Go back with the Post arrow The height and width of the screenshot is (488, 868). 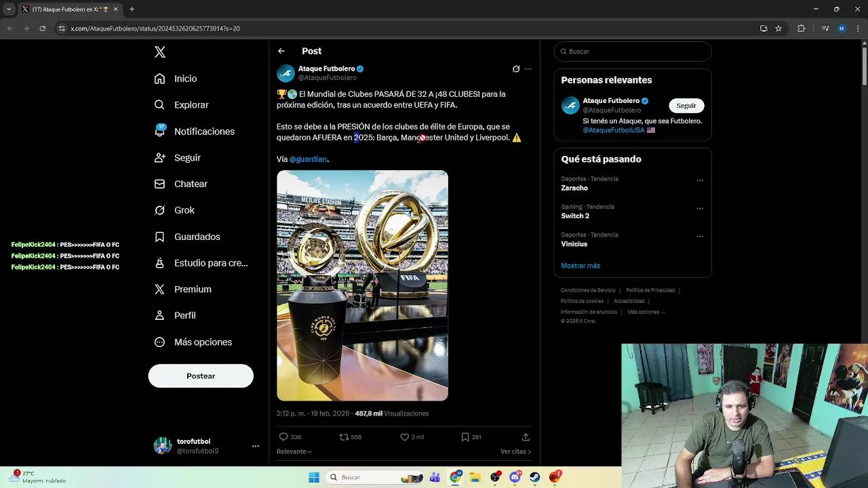pos(281,51)
